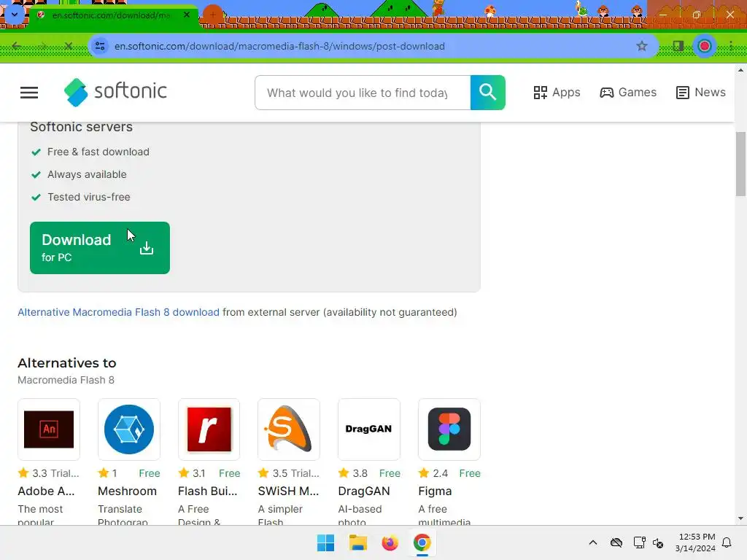Screen dimensions: 747x560
Task: Open Chrome three-dot menu
Action: point(730,46)
